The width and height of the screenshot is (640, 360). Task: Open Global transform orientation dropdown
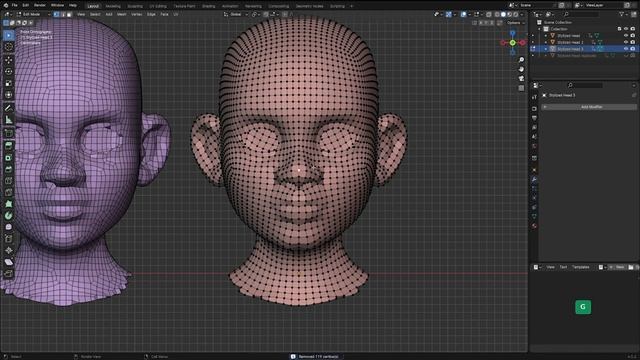click(x=236, y=14)
